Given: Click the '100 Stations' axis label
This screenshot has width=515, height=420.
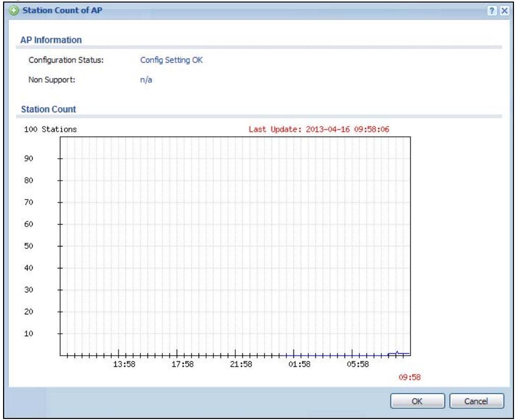Looking at the screenshot, I should [50, 130].
